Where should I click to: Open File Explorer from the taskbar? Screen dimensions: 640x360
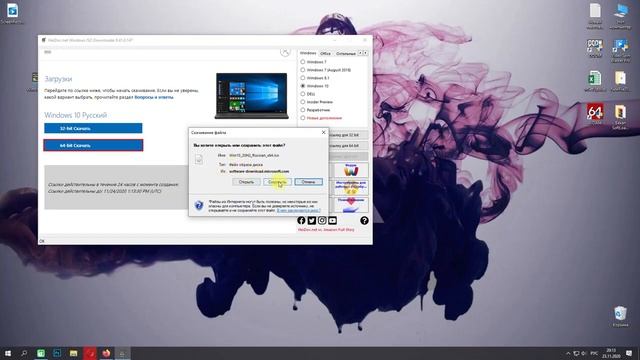tap(73, 353)
